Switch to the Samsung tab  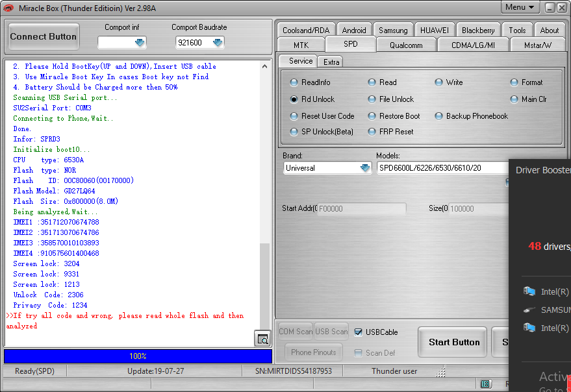pos(393,31)
